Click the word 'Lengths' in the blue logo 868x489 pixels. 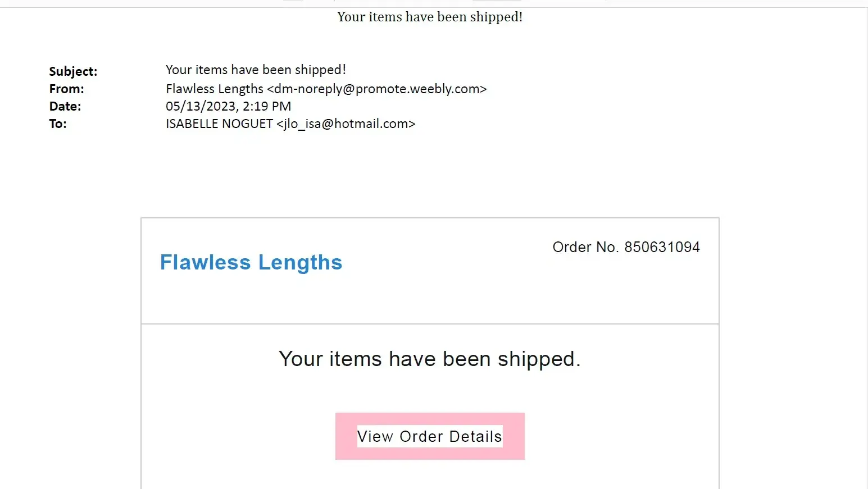pyautogui.click(x=300, y=262)
